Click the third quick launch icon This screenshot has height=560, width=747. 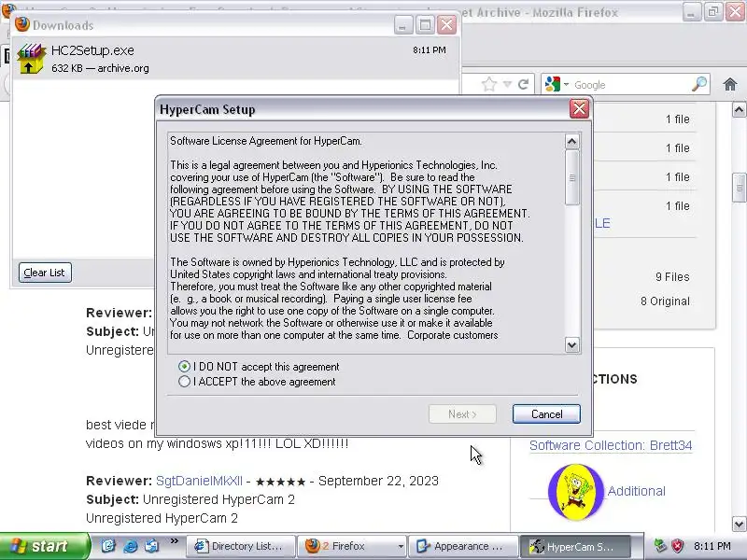(x=152, y=546)
